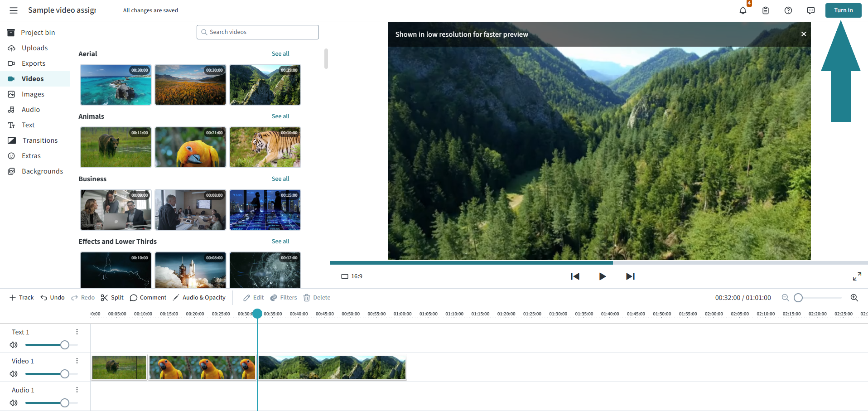Select the tiger video thumbnail
868x411 pixels.
265,147
